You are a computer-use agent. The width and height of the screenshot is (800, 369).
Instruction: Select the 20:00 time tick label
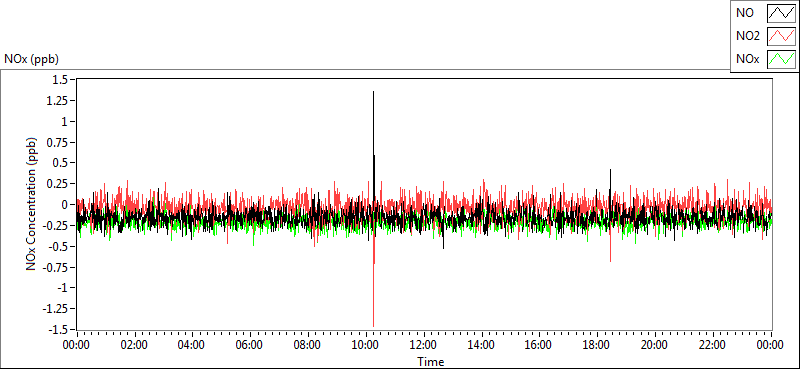click(x=655, y=346)
